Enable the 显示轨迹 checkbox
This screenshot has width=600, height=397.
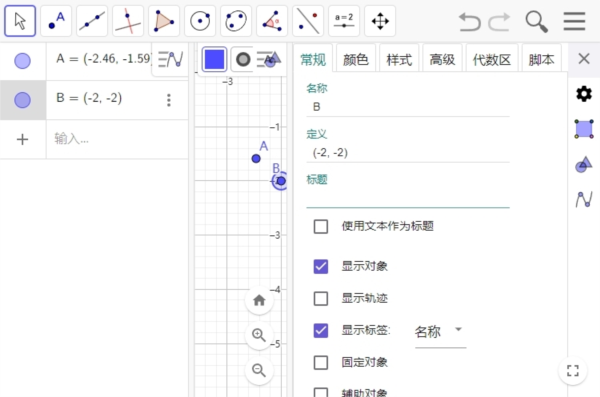tap(321, 298)
